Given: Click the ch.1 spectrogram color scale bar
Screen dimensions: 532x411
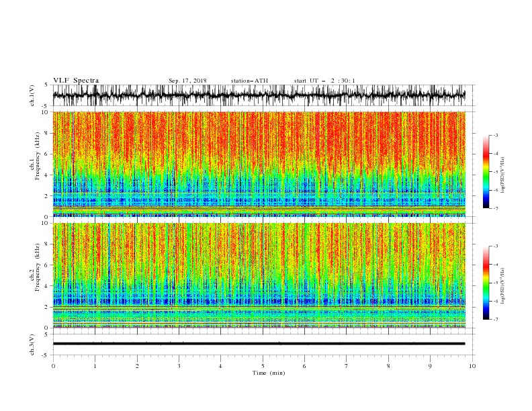Looking at the screenshot, I should tap(486, 172).
